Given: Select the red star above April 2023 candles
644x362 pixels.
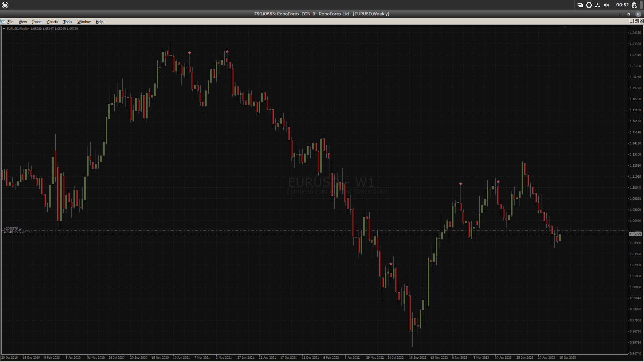Looking at the screenshot, I should pyautogui.click(x=498, y=182).
